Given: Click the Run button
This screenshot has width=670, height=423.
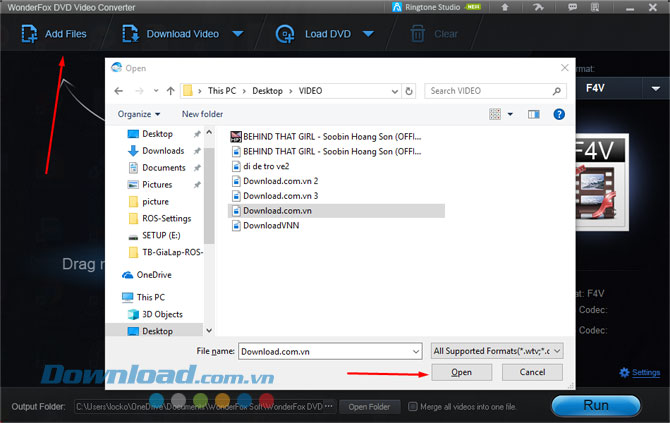Looking at the screenshot, I should click(596, 405).
